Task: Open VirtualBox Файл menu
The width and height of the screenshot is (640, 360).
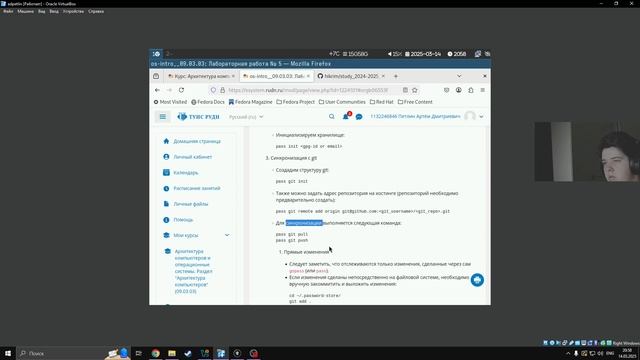Action: pyautogui.click(x=8, y=11)
